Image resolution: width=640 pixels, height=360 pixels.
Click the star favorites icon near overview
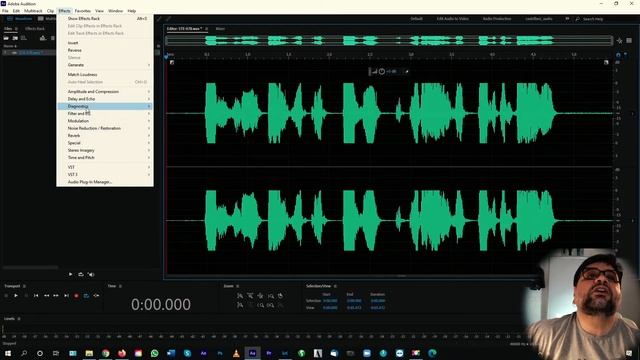[x=620, y=40]
